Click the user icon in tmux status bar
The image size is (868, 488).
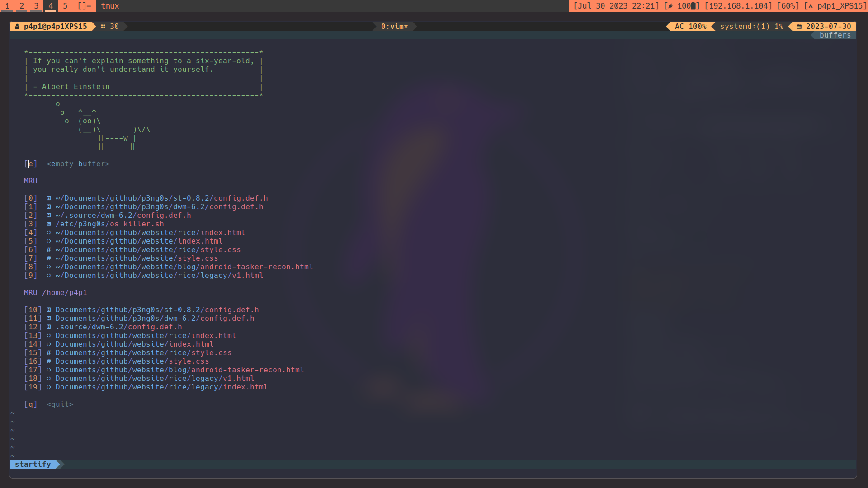coord(17,27)
